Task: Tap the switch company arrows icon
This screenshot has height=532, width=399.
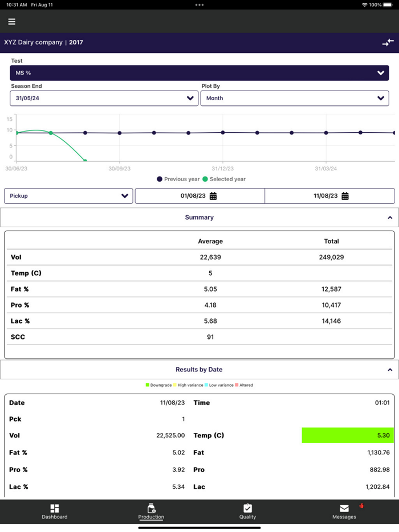Action: pyautogui.click(x=388, y=42)
